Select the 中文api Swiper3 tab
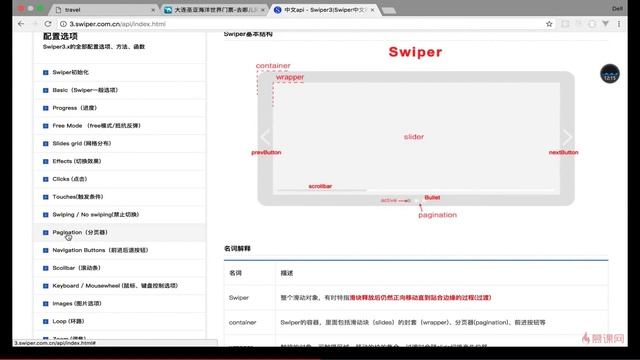This screenshot has width=640, height=360. (324, 9)
